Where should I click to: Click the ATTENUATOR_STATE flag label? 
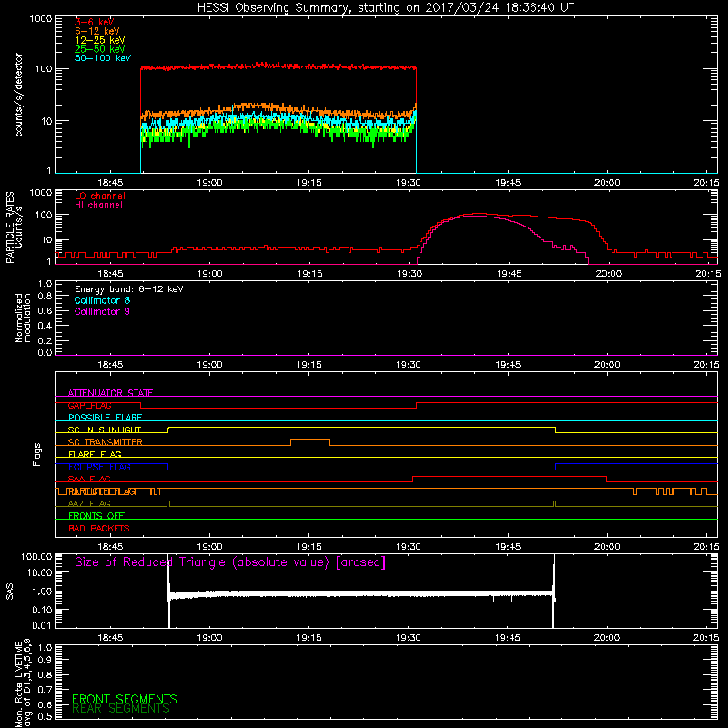(110, 393)
